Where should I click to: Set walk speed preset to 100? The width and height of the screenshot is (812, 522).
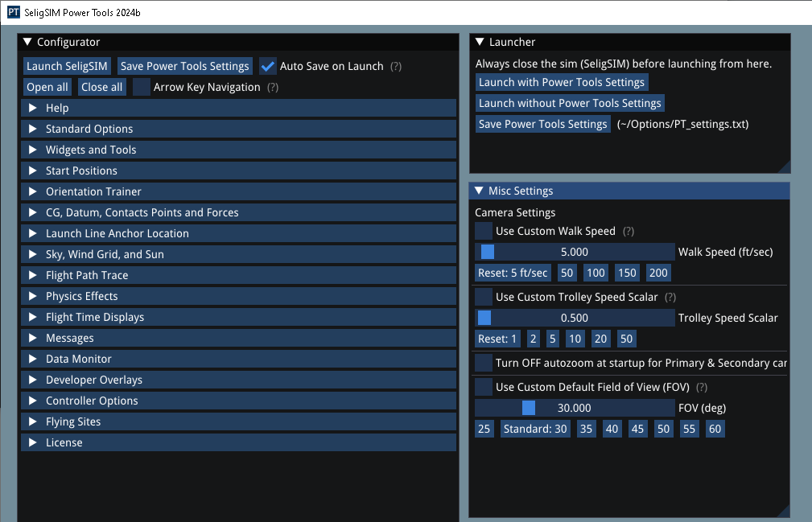[x=596, y=273]
